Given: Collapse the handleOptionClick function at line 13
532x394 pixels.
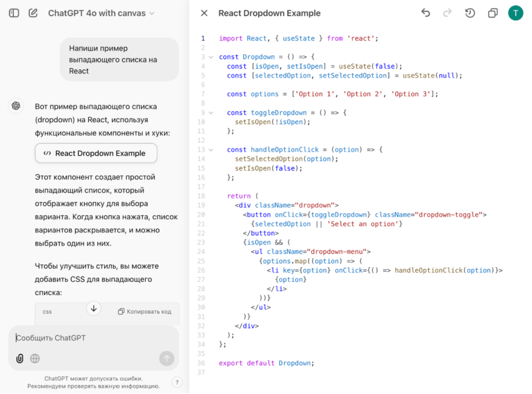Looking at the screenshot, I should click(x=211, y=150).
